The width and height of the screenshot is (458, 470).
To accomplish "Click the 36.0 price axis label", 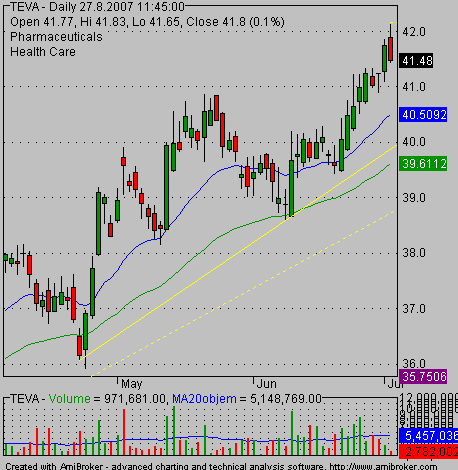I will coord(414,363).
